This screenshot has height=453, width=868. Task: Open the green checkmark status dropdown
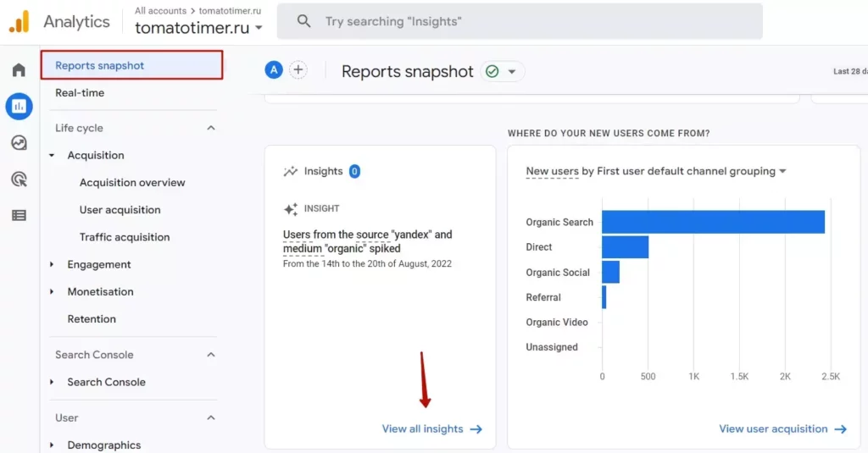click(502, 71)
